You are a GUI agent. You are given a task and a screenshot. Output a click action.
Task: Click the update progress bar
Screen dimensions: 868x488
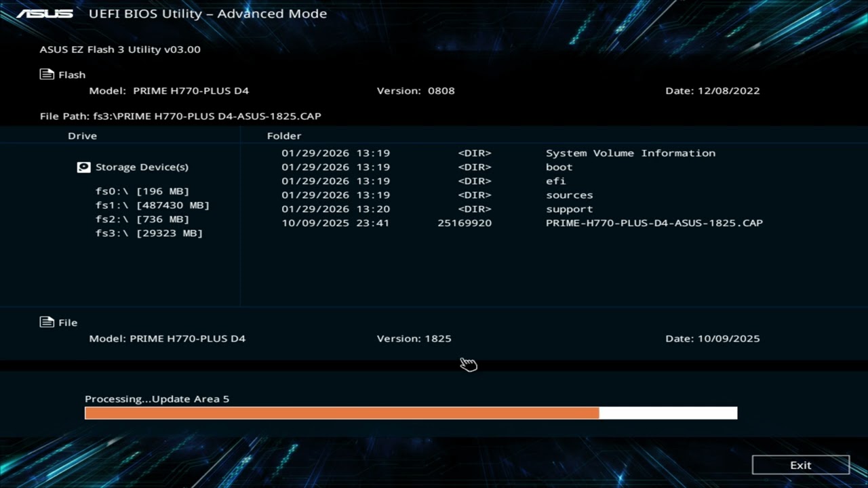[x=411, y=413]
